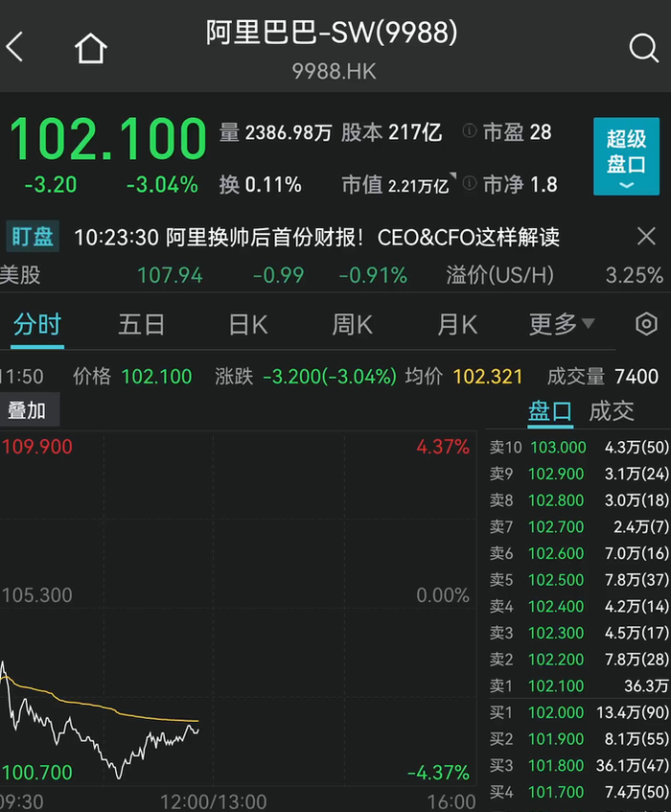Open news 阿里换帅后首份财报 headline
671x812 pixels.
pos(316,238)
